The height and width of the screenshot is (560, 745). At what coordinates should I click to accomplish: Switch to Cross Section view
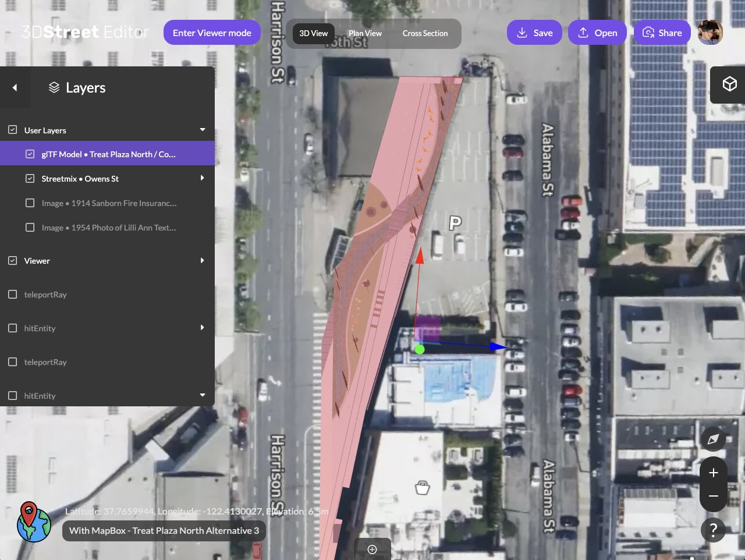[x=425, y=33]
